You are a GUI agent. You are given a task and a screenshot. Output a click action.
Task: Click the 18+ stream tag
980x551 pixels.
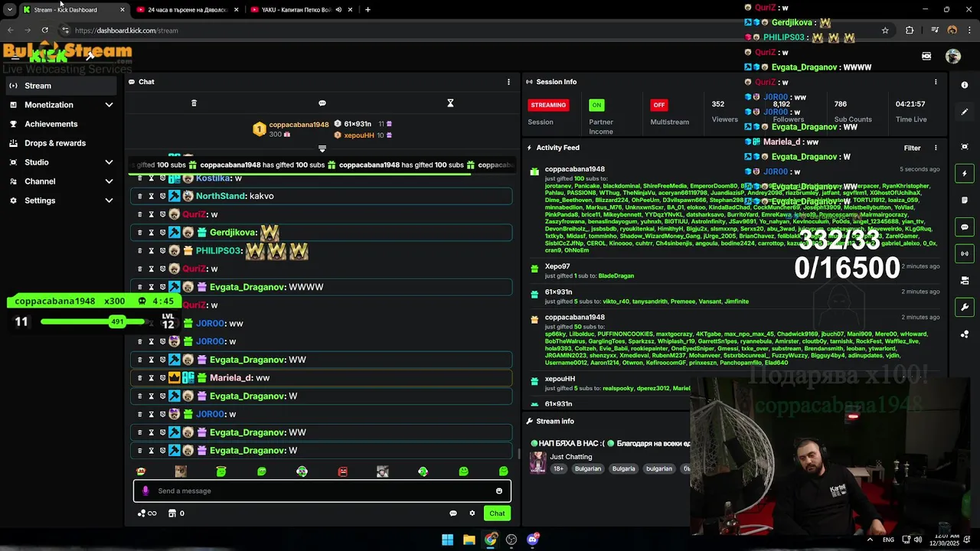point(558,469)
